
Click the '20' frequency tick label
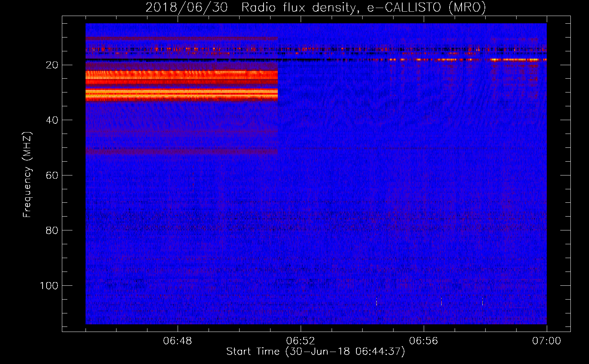click(52, 65)
